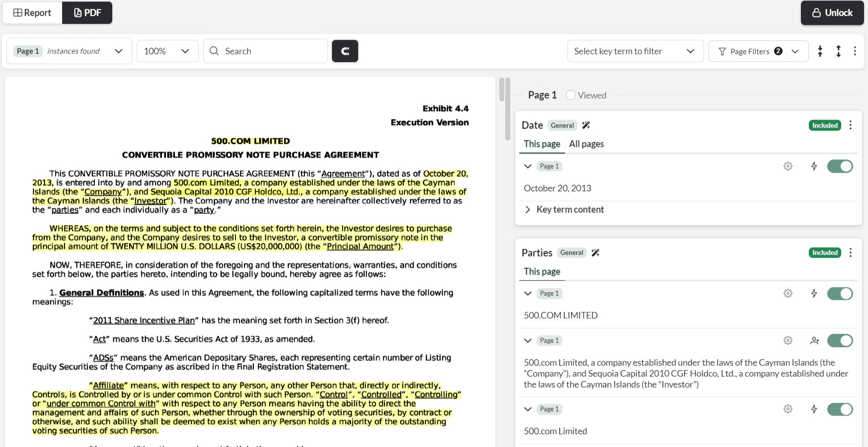The image size is (868, 447).
Task: Click the underlined ADSs definition term
Action: (x=103, y=358)
